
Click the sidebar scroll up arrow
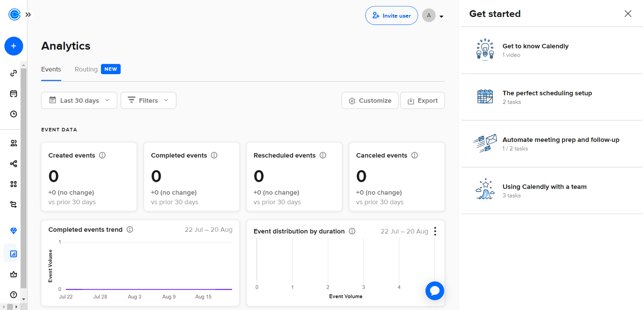pyautogui.click(x=23, y=65)
